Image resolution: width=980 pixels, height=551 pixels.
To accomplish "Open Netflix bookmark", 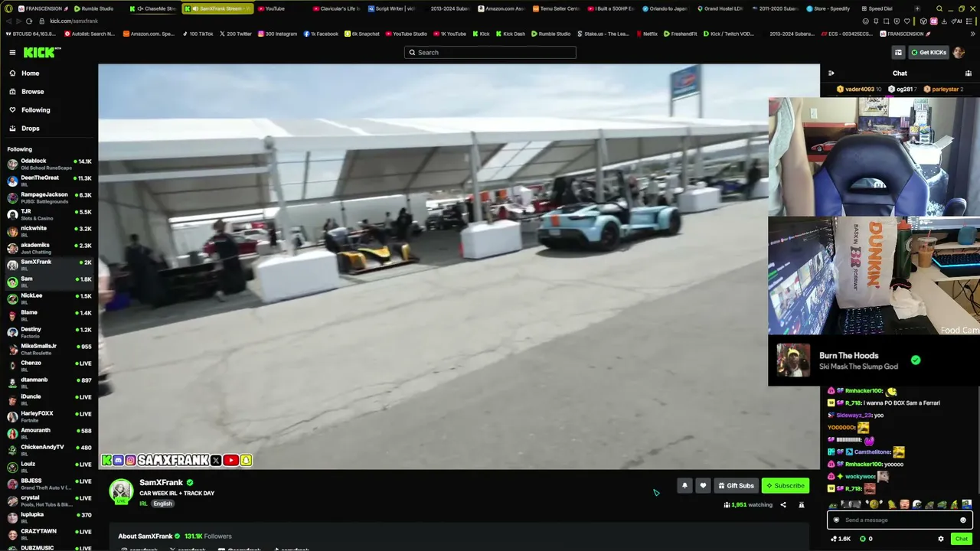I will (646, 34).
